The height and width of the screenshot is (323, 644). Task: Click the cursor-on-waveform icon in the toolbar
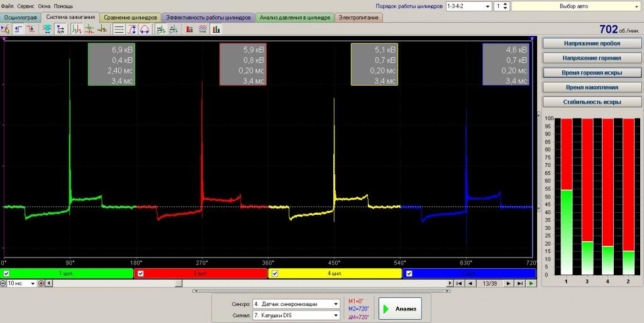(x=5, y=29)
